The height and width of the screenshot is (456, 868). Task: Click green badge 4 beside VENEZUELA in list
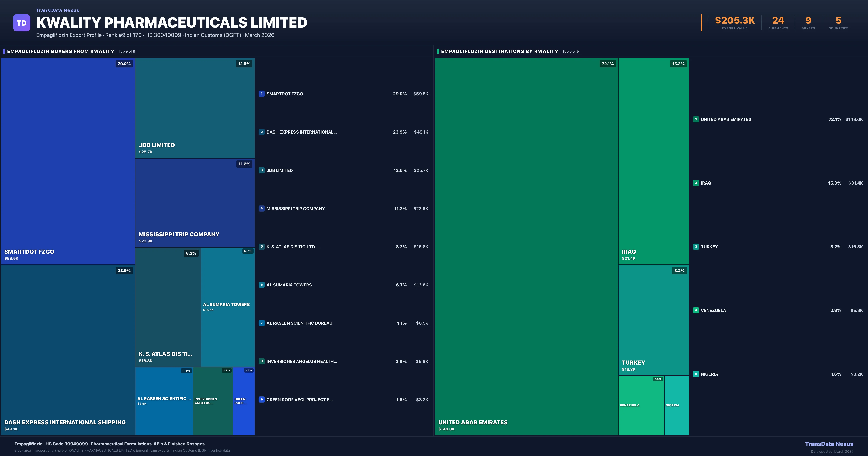click(x=696, y=310)
